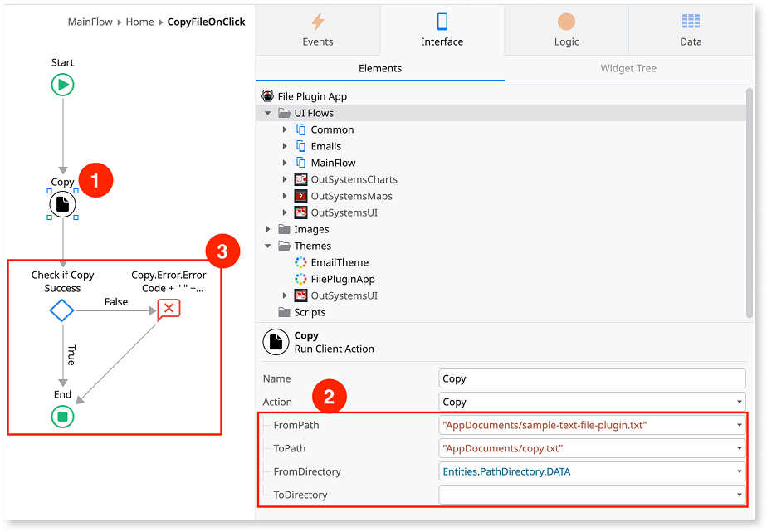Collapse the UI Flows folder
The image size is (767, 532).
[x=268, y=113]
